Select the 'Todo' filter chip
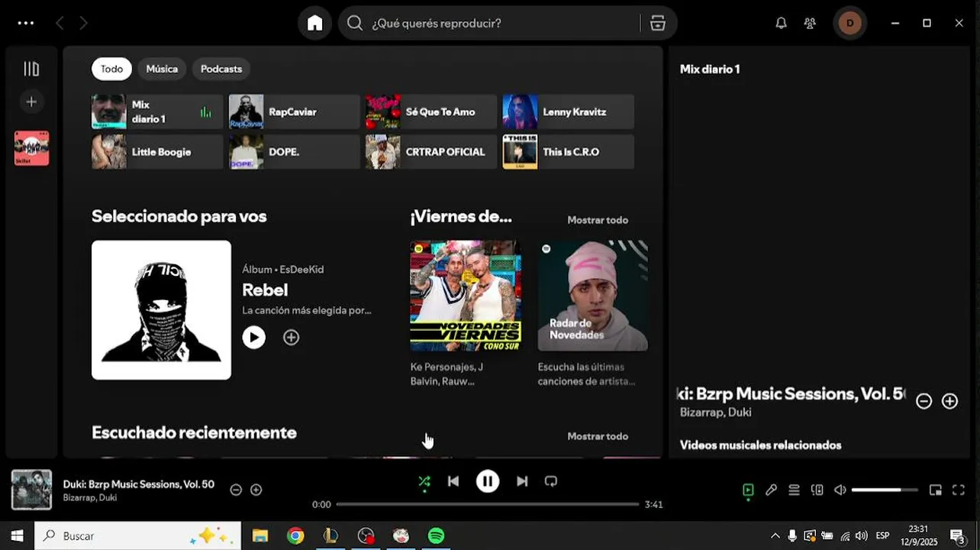The width and height of the screenshot is (980, 550). click(x=111, y=69)
